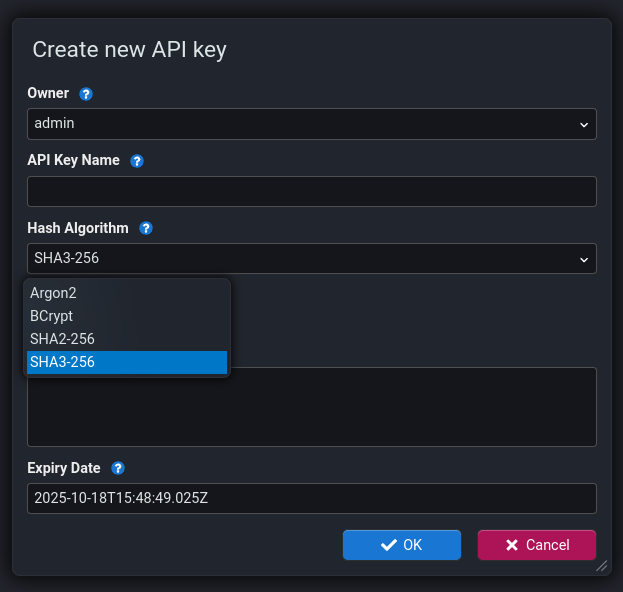Viewport: 623px width, 592px height.
Task: Click the large empty text area
Action: tap(311, 406)
